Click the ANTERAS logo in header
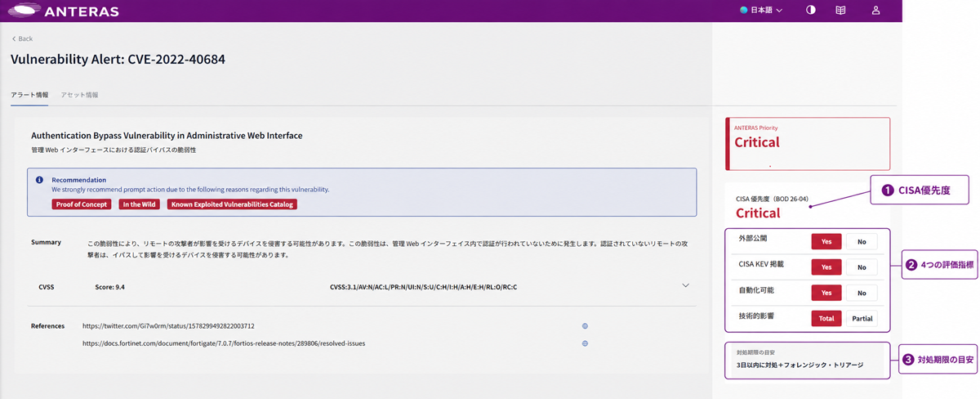 pos(63,11)
